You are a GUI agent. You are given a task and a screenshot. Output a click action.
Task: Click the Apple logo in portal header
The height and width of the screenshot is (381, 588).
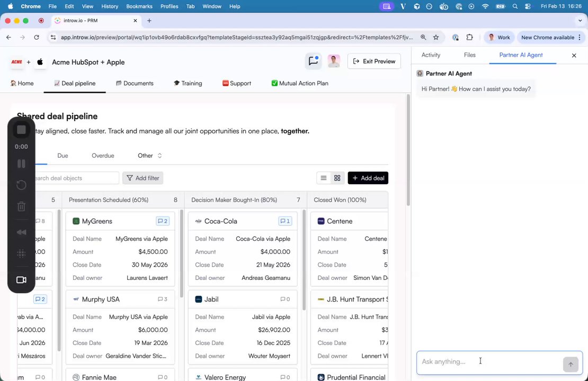[x=40, y=62]
